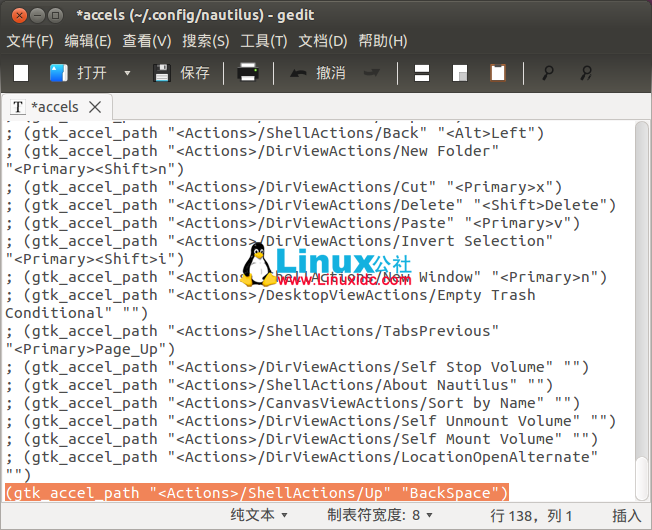Viewport: 652px width, 530px height.
Task: Click the highlighted ShellActions/Up BackSpace line
Action: pyautogui.click(x=257, y=493)
